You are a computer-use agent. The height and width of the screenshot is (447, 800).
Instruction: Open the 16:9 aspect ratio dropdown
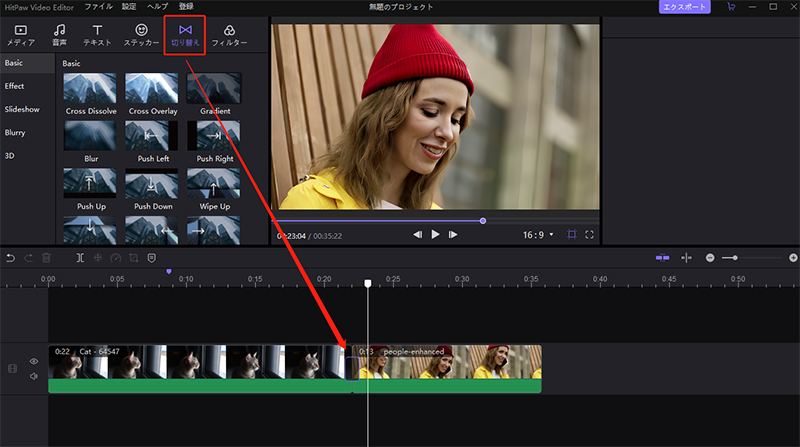click(538, 235)
